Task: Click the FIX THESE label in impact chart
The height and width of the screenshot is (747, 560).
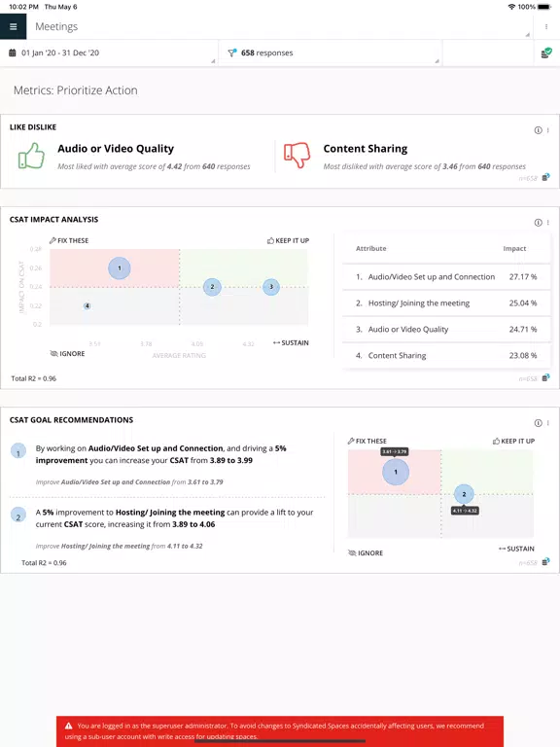Action: point(69,240)
